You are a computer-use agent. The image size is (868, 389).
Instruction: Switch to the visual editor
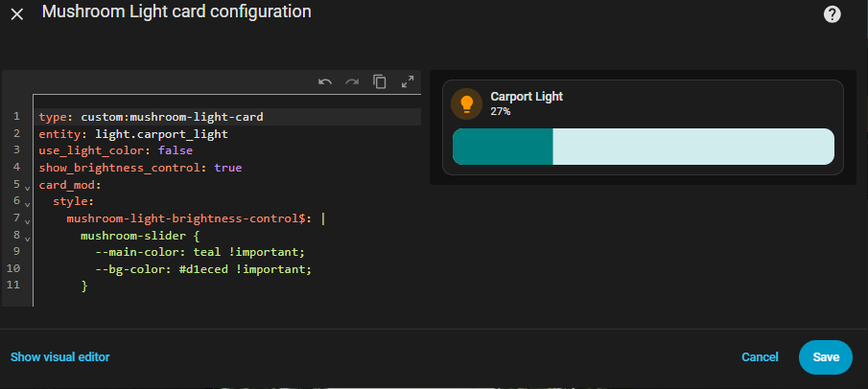point(59,357)
